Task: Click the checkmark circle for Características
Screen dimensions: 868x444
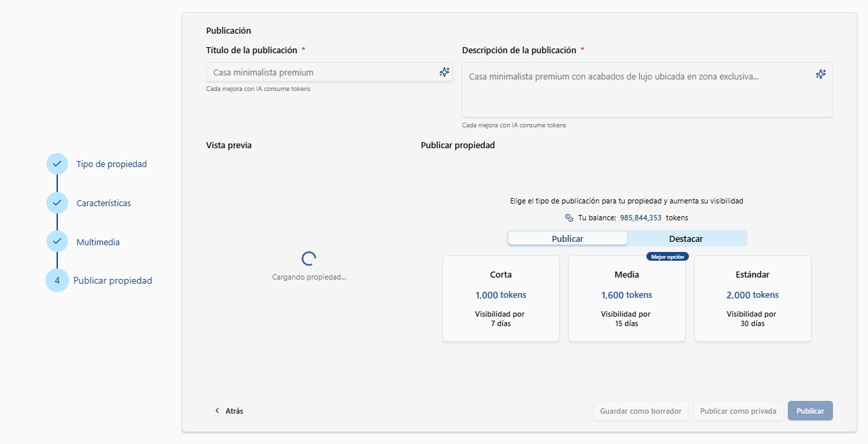Action: pos(57,203)
